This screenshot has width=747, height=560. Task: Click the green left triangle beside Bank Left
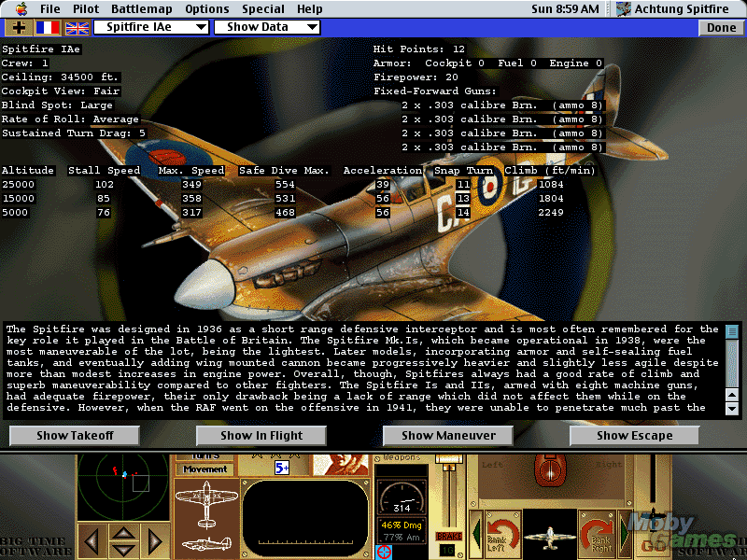coord(476,534)
